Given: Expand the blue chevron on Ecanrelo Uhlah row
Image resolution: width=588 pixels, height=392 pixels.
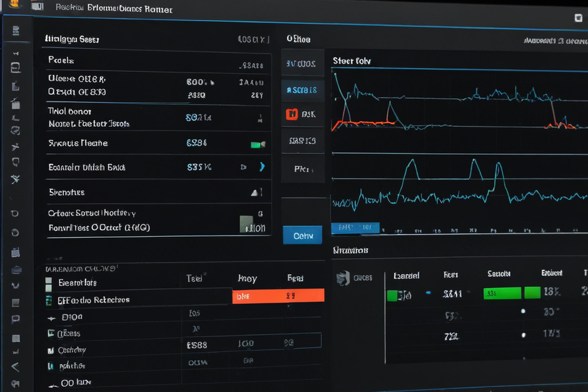Looking at the screenshot, I should click(262, 167).
